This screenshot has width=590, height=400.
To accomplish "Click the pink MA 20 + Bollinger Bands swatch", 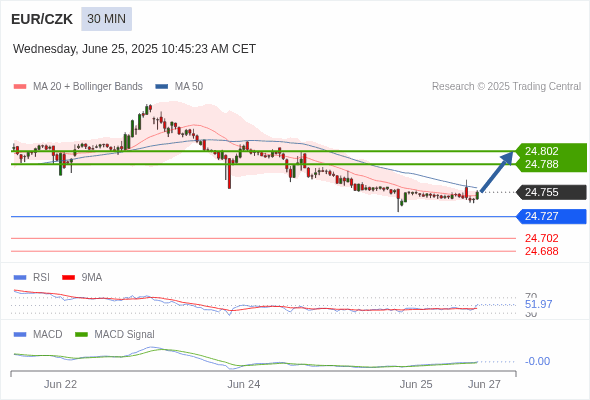I will (20, 87).
